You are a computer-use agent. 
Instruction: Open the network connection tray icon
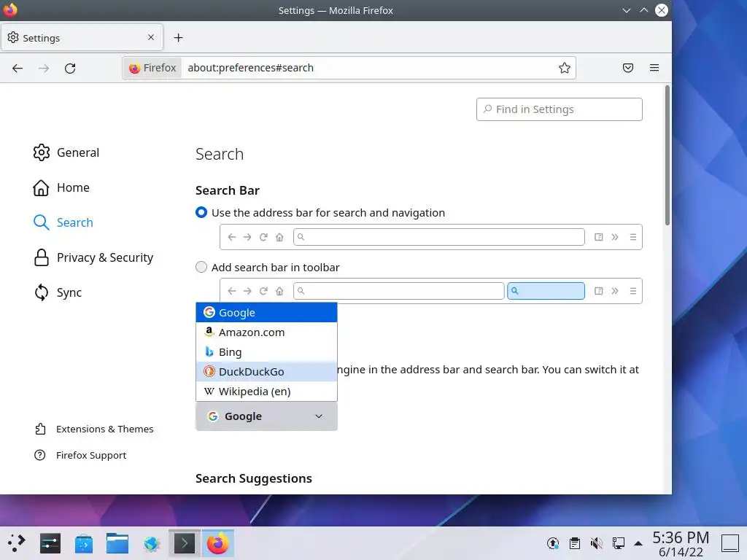pos(619,542)
